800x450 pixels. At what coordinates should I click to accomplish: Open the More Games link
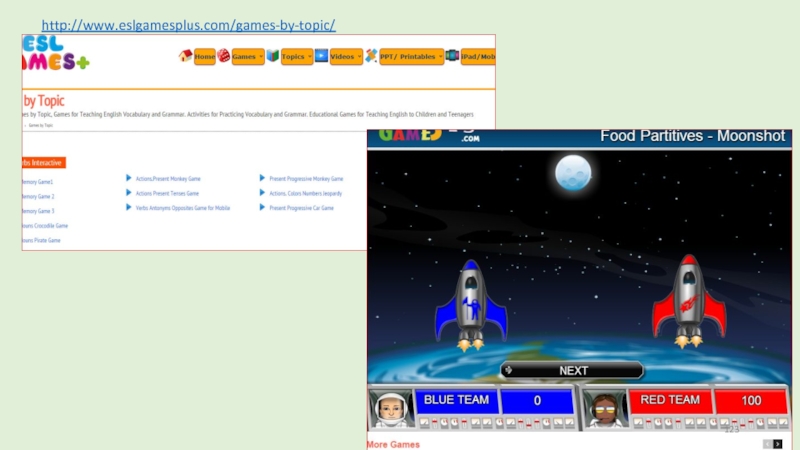coord(393,444)
